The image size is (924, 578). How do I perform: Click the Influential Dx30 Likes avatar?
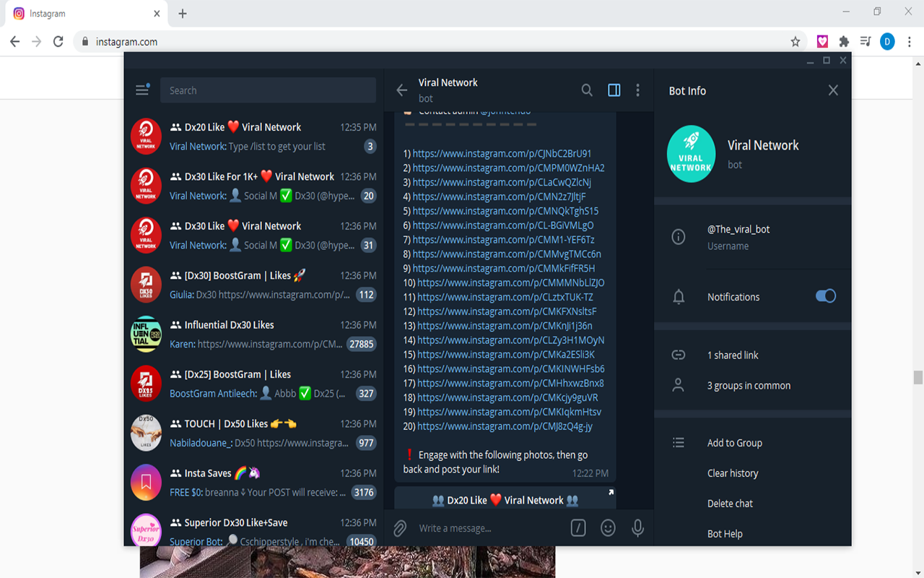click(146, 335)
